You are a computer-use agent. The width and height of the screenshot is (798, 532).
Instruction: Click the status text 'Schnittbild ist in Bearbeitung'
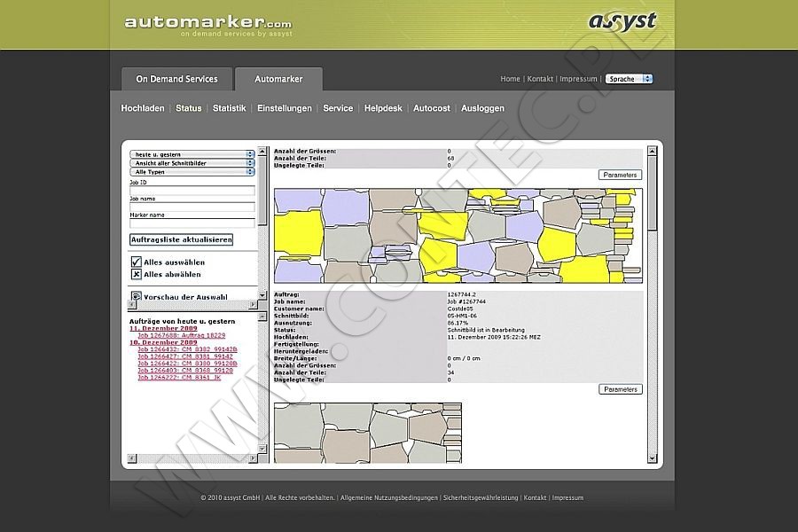486,330
